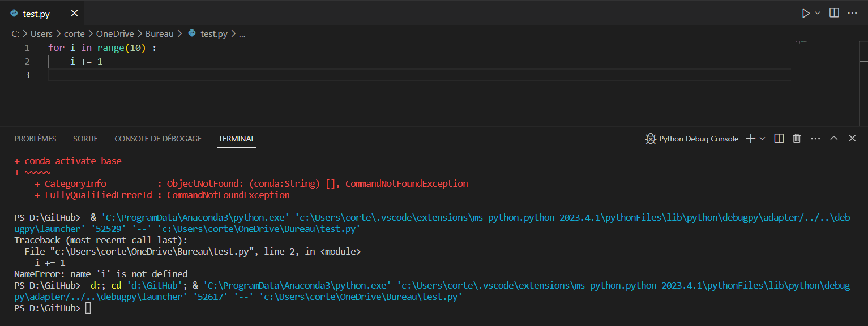
Task: Close the bottom terminal panel
Action: 852,139
